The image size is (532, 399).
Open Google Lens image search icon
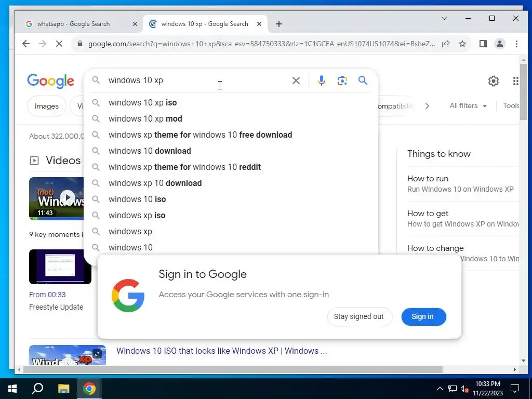click(342, 81)
